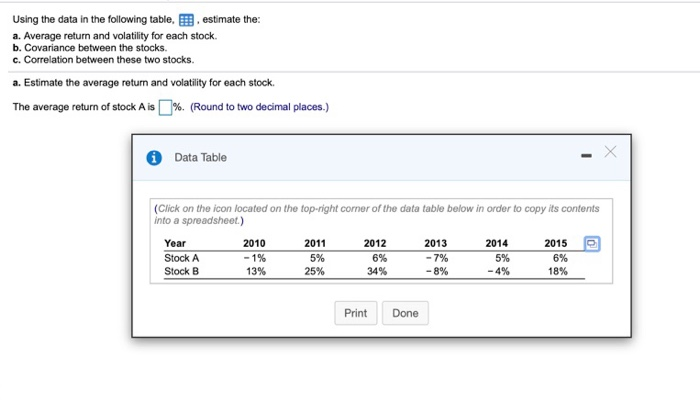Click Stock A 2011 value '5%'
The image size is (700, 402).
coord(317,258)
